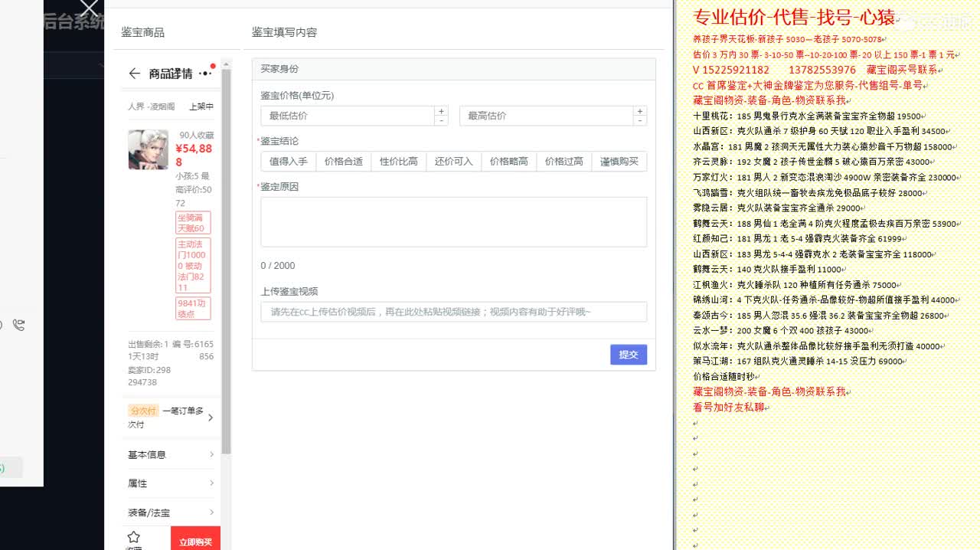Click the 鉴宝填写内容 panel title
Image resolution: width=980 pixels, height=550 pixels.
[284, 32]
